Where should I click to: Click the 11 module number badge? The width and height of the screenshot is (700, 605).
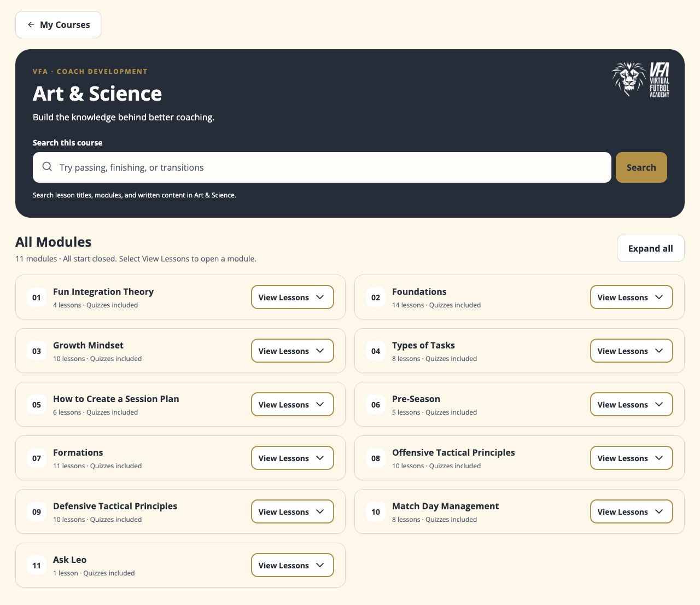37,566
